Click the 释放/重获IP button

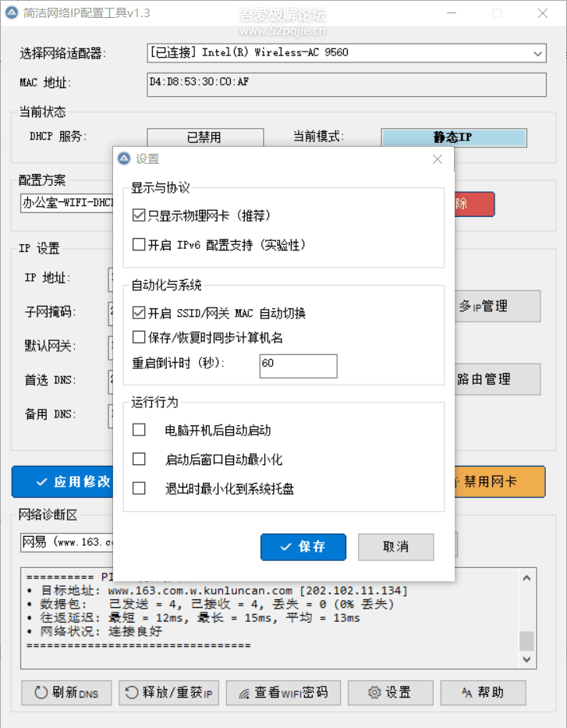(169, 693)
